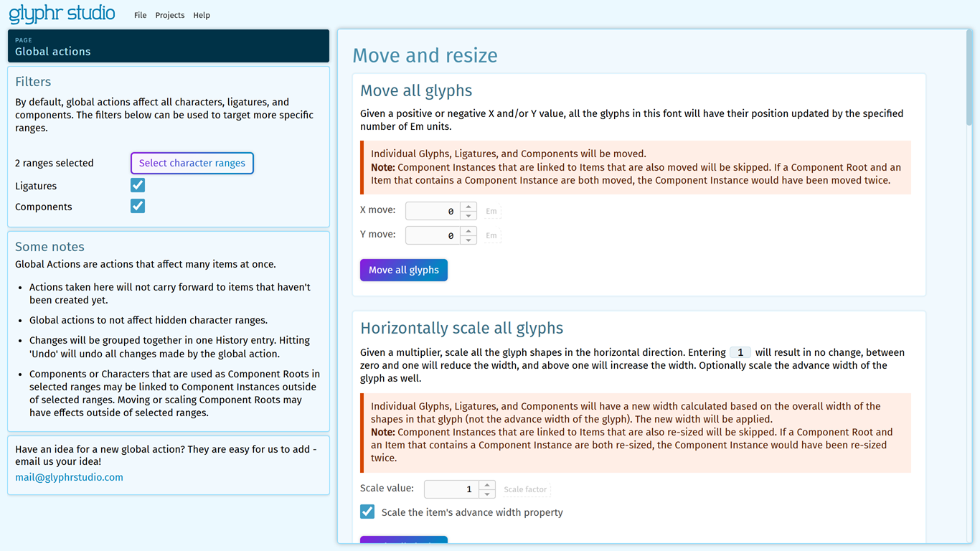Screen dimensions: 980x551
Task: Toggle the Ligatures checkbox
Action: click(138, 185)
